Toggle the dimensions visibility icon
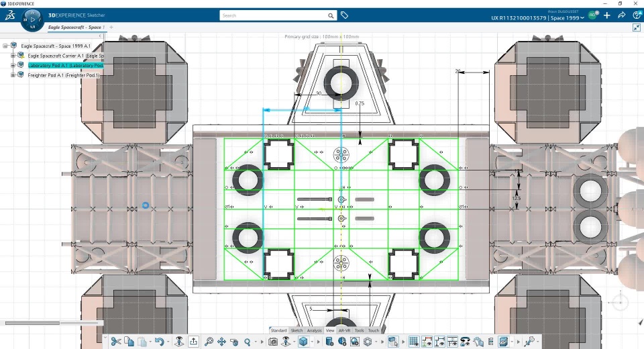The image size is (644, 349). (439, 342)
